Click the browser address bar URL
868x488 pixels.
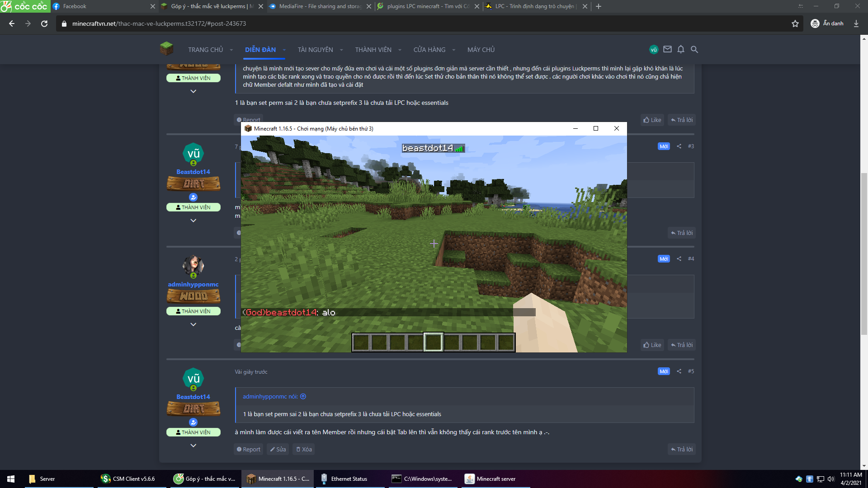(x=159, y=23)
